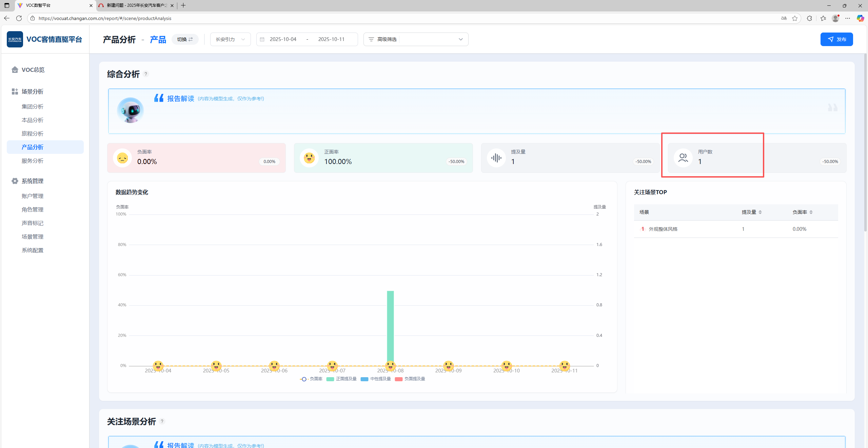Click the start date 2025-10-04 field
This screenshot has height=448, width=868.
coord(283,39)
